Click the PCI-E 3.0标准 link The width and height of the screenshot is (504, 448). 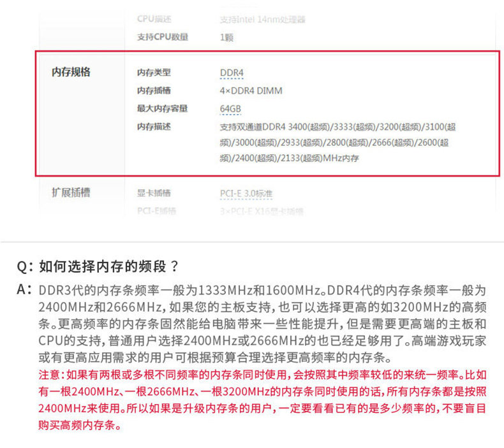point(246,194)
